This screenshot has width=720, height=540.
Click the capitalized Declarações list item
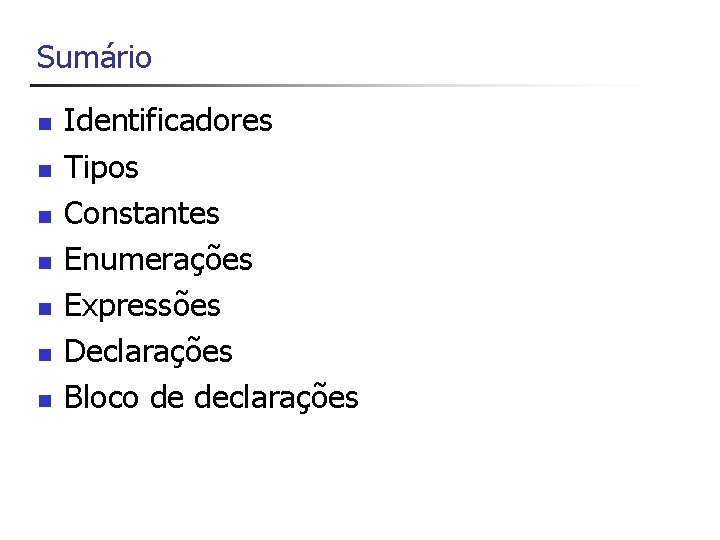click(148, 352)
